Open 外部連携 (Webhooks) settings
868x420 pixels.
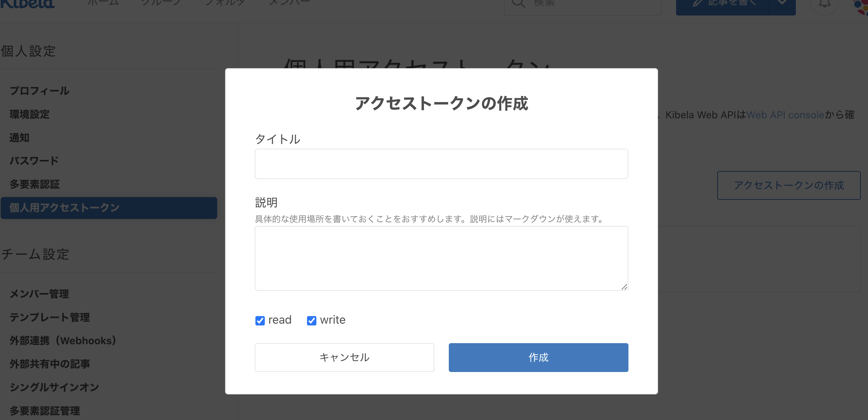63,341
